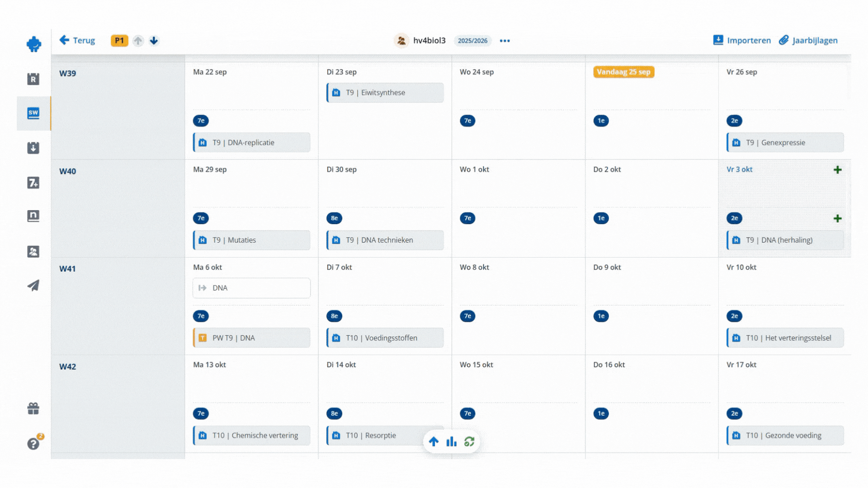Click the puzzle piece logo icon
Image resolution: width=868 pixels, height=488 pixels.
[34, 44]
